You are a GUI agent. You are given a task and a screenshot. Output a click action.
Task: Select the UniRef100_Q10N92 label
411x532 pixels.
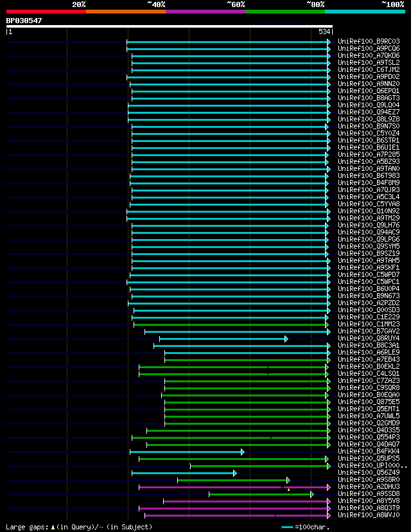tap(369, 211)
